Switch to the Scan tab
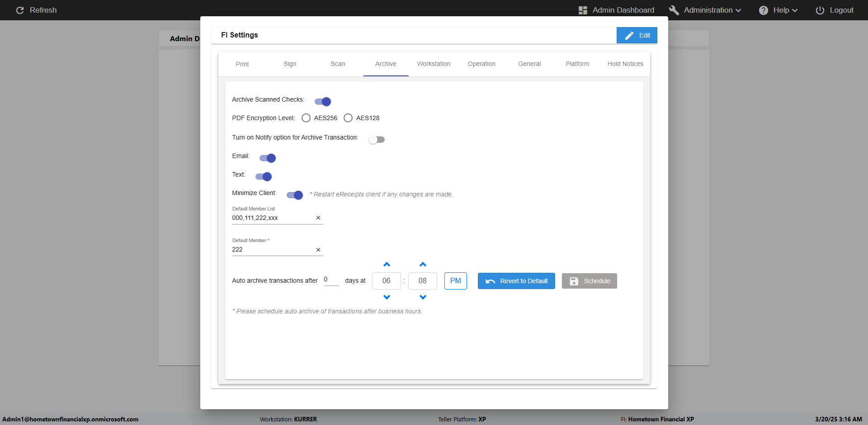Image resolution: width=868 pixels, height=425 pixels. [x=338, y=64]
